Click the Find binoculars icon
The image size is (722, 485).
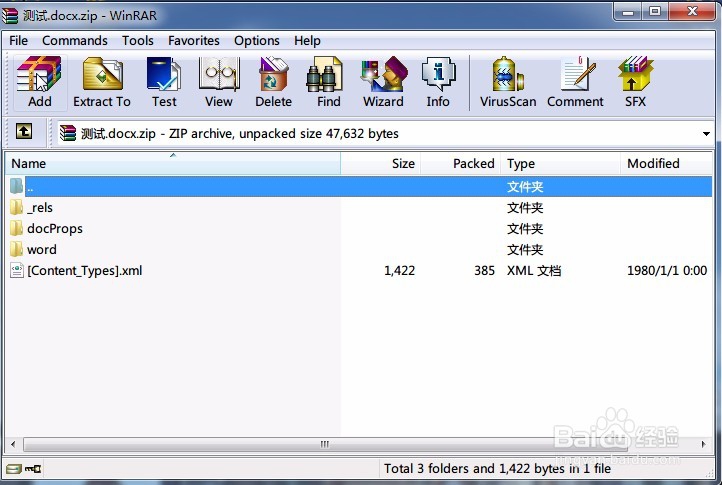[x=324, y=74]
